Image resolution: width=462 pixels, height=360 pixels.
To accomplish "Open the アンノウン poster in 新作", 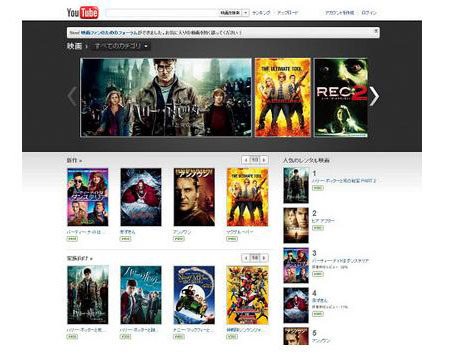I will (x=194, y=197).
